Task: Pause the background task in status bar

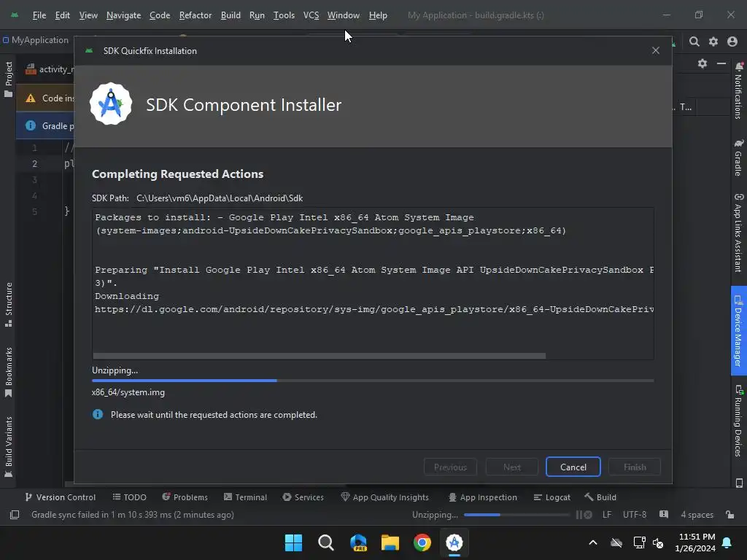Action: point(578,515)
